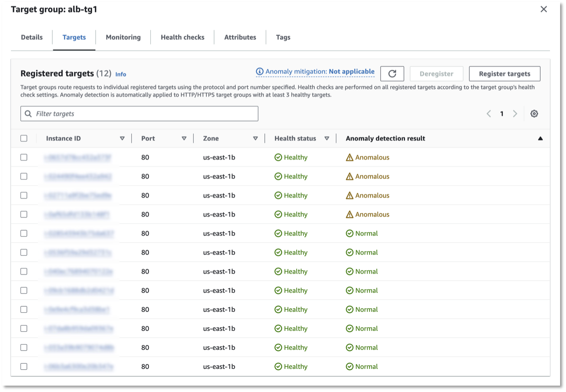The image size is (566, 392).
Task: Check the first anomalous target's checkbox
Action: click(24, 157)
